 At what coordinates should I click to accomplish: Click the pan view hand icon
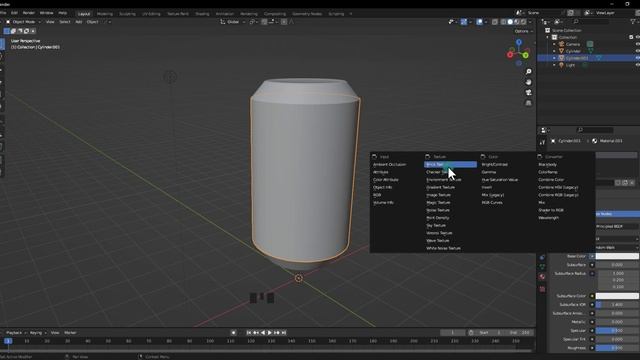pyautogui.click(x=529, y=82)
